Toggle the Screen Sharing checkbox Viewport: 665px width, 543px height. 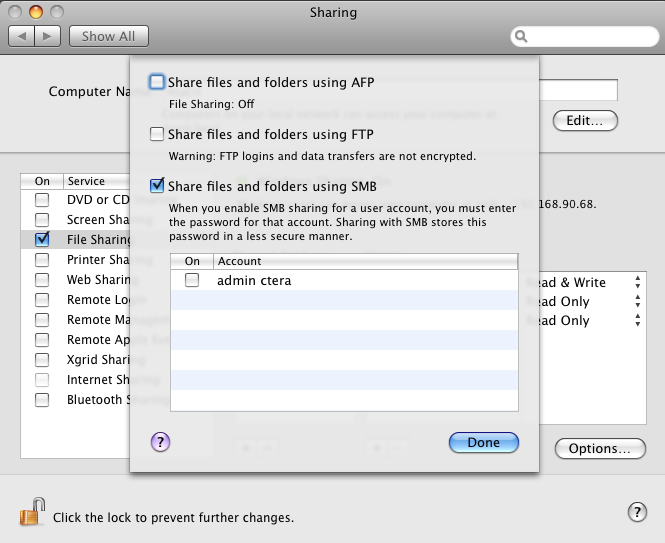(x=42, y=219)
